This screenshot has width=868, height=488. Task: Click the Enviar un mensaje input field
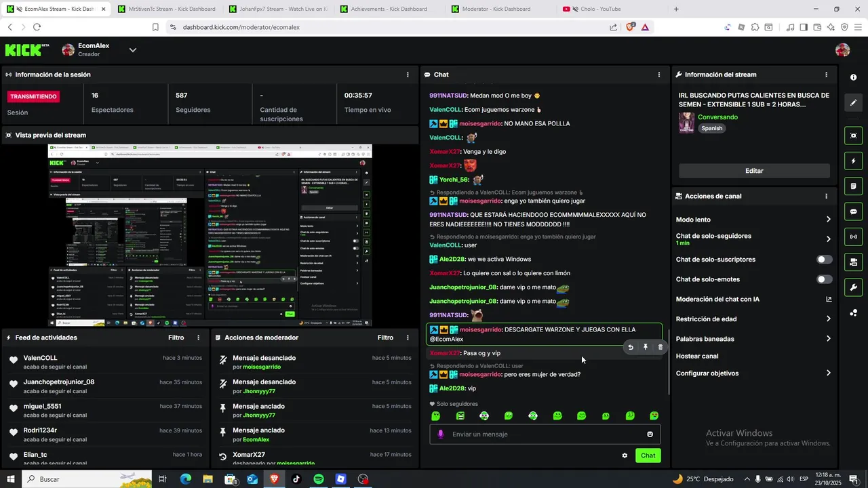[x=545, y=434]
